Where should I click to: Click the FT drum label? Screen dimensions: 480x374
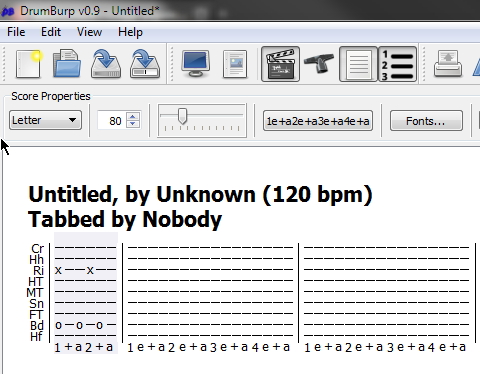(x=36, y=315)
